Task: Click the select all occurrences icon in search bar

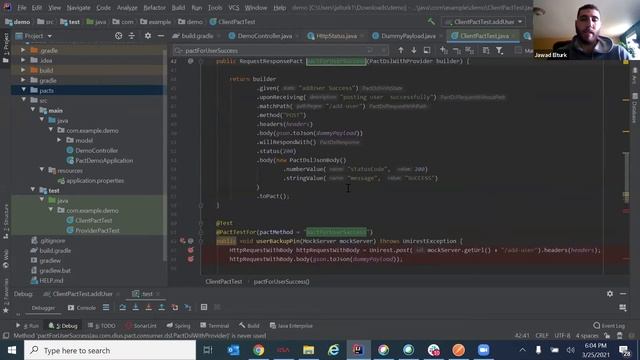Action: tap(470, 50)
